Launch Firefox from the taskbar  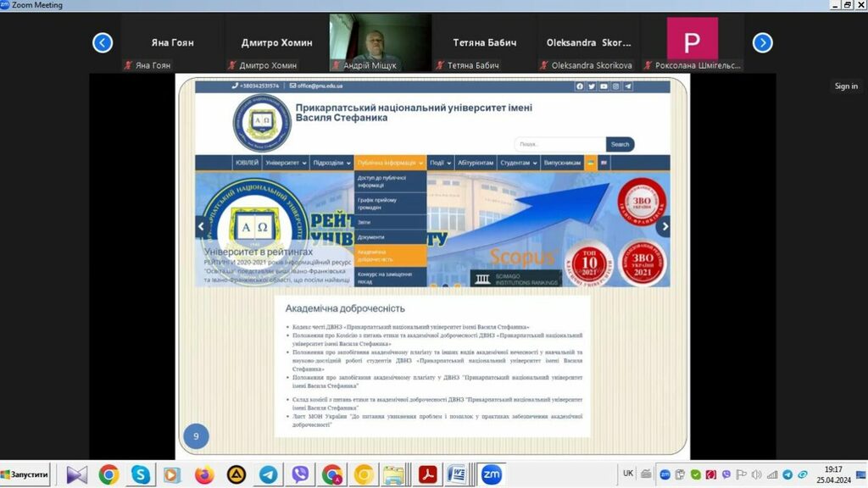point(204,474)
